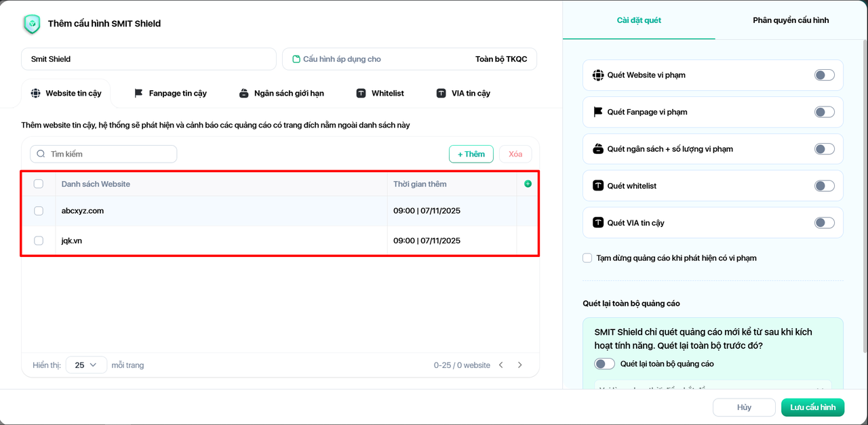The image size is (868, 425).
Task: Tick Tạm dừng quảng cáo khi phát hiện checkbox
Action: click(587, 258)
